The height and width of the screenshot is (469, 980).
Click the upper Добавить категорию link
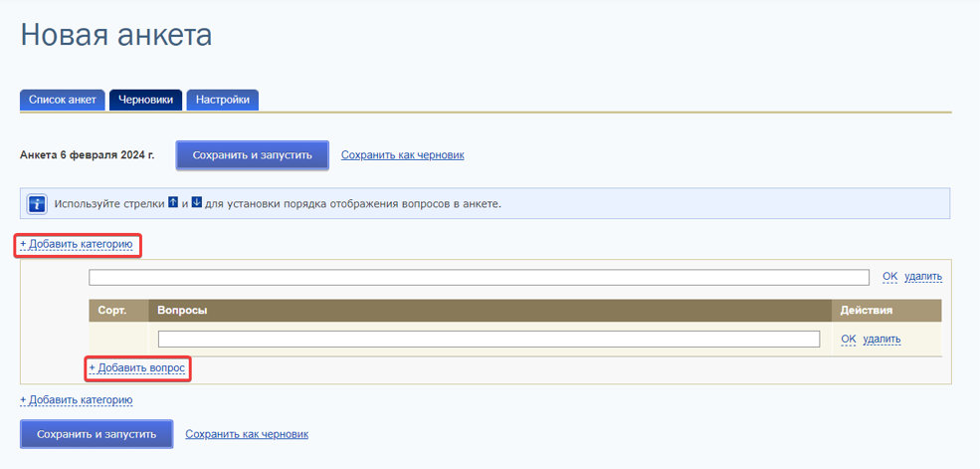[77, 244]
